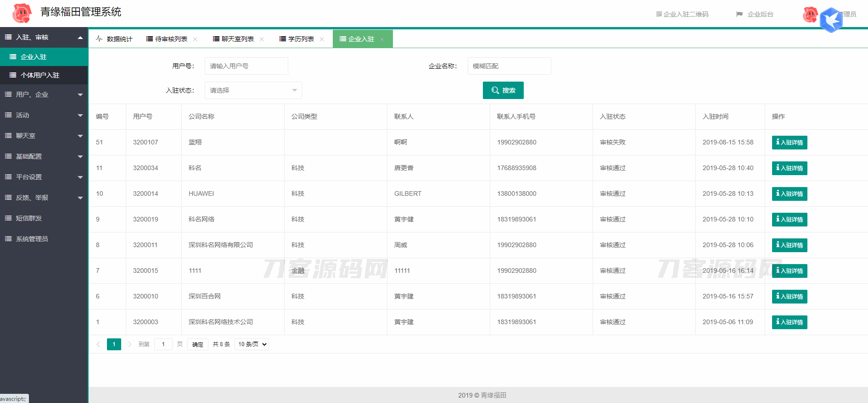
Task: Close the 聊天室列表 tab
Action: 262,39
